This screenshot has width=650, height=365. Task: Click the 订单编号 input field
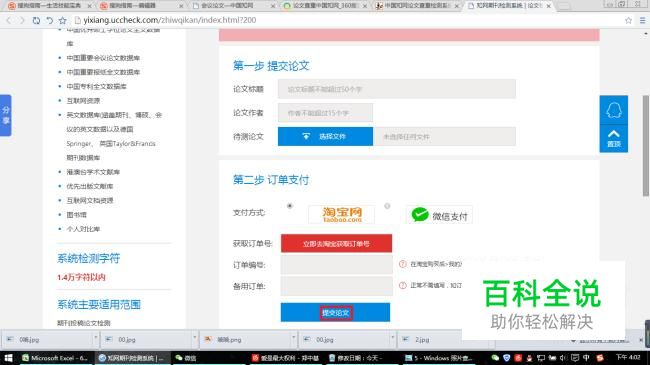point(336,265)
